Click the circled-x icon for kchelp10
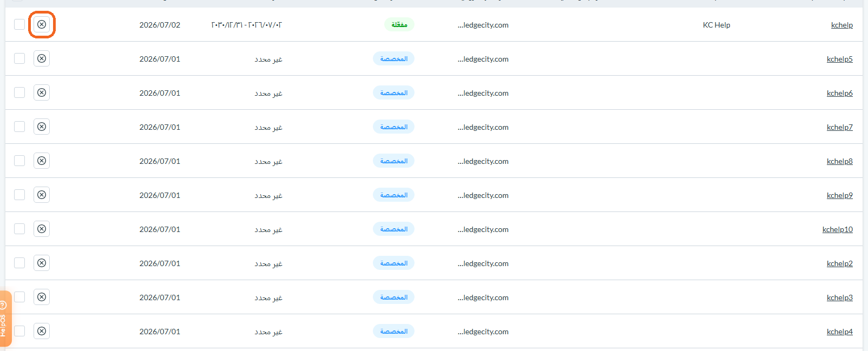 (x=42, y=229)
